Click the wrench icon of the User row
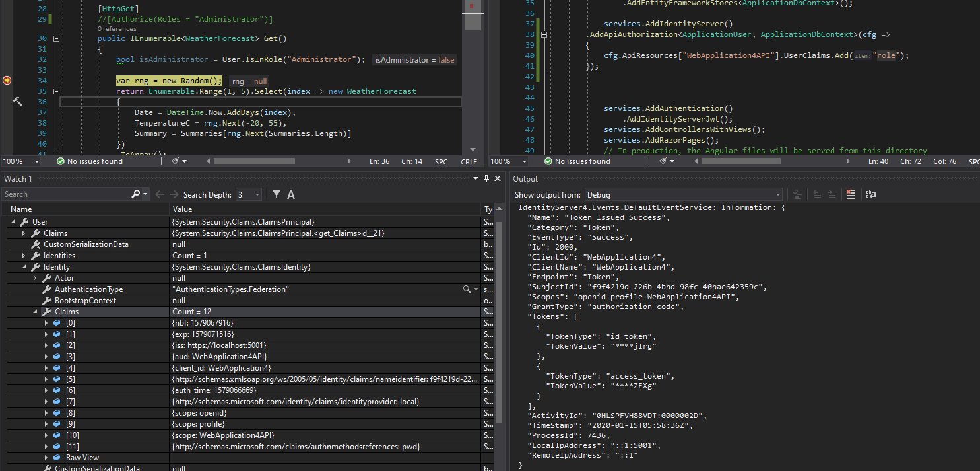 [24, 222]
